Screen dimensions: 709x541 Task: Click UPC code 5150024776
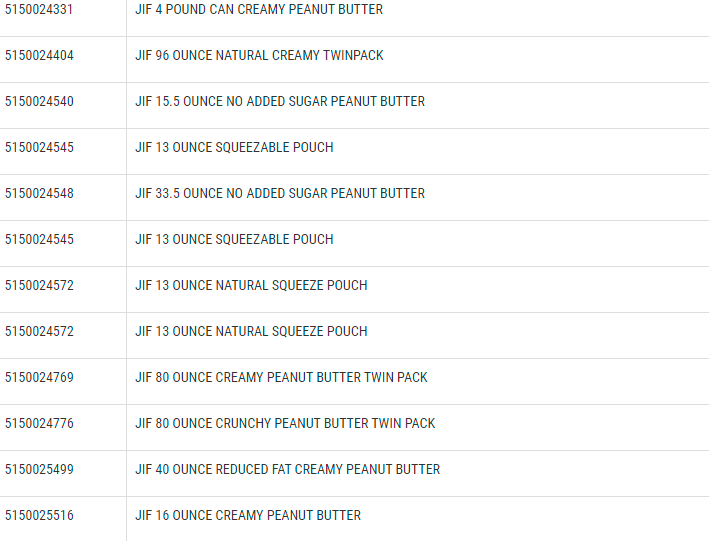39,424
